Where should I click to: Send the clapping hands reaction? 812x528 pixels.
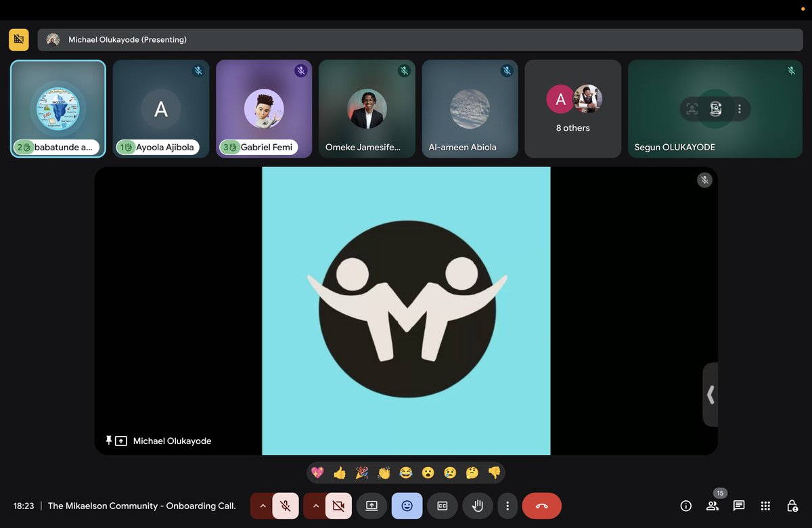384,472
